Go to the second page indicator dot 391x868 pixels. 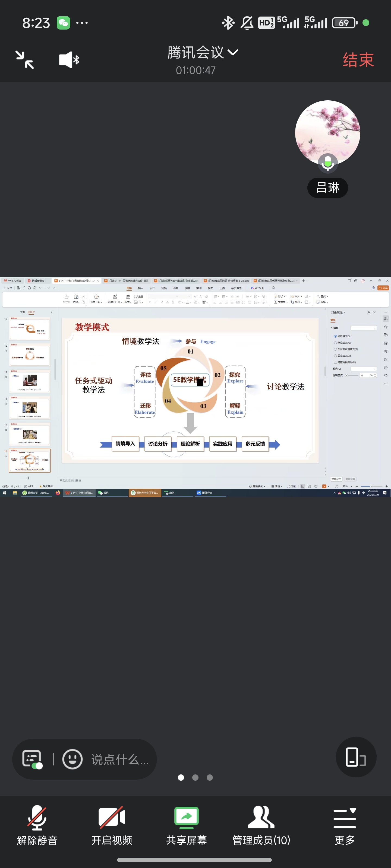pos(195,777)
